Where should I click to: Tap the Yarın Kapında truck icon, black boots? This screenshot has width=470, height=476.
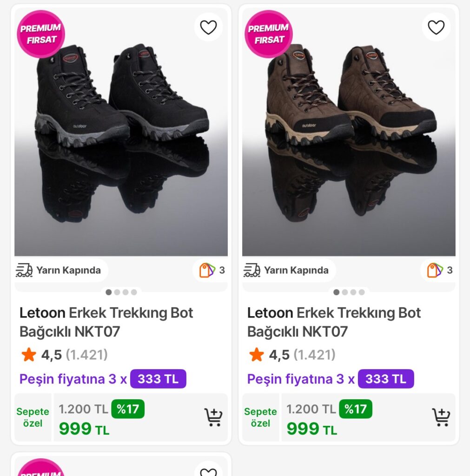[24, 270]
